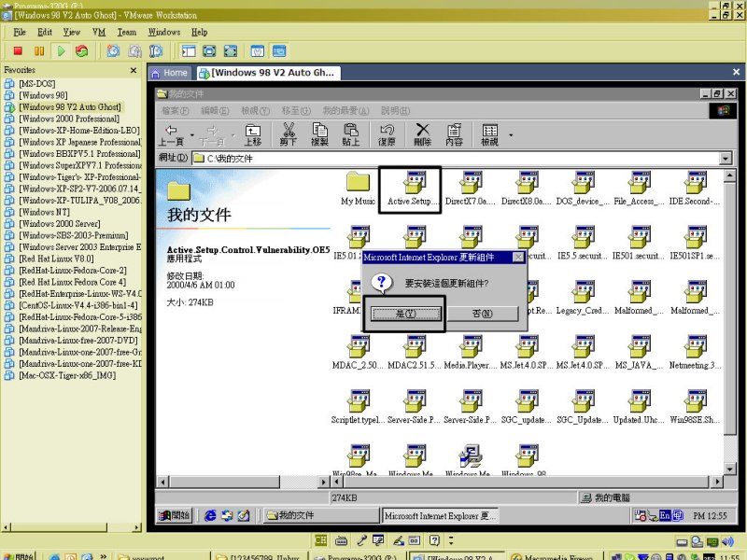Click the volume speaker icon in status bar
747x560 pixels.
[x=727, y=541]
